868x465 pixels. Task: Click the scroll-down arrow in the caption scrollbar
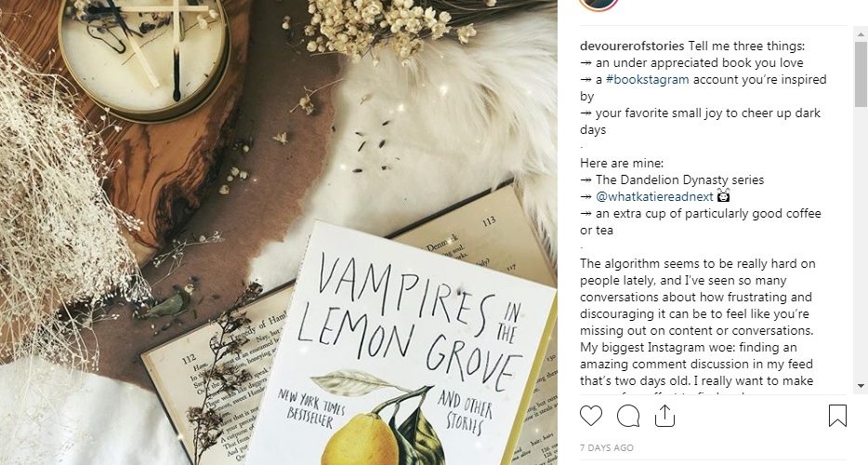click(x=861, y=385)
